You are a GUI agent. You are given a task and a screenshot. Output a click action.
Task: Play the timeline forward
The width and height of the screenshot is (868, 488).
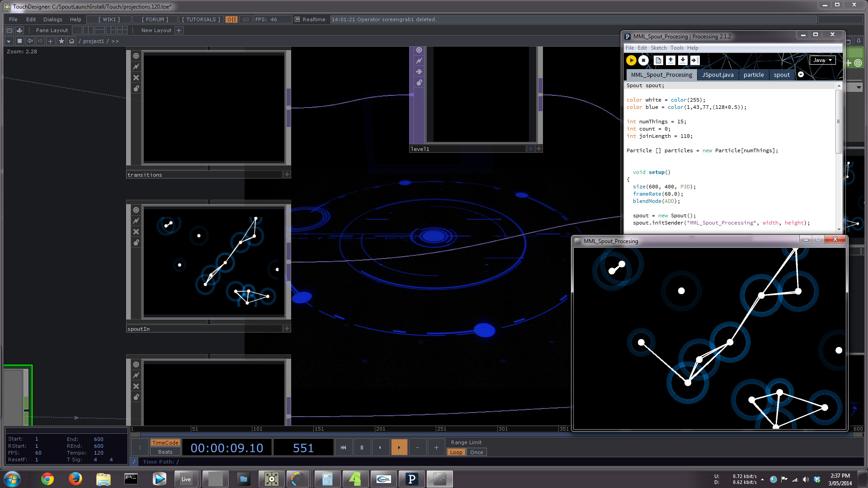(x=399, y=448)
